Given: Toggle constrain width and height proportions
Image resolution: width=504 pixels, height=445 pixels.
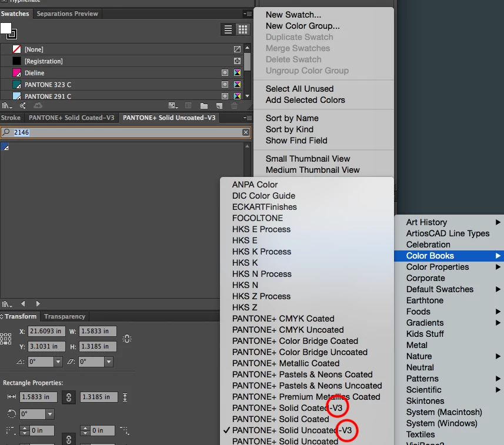Looking at the screenshot, I should pyautogui.click(x=127, y=339).
